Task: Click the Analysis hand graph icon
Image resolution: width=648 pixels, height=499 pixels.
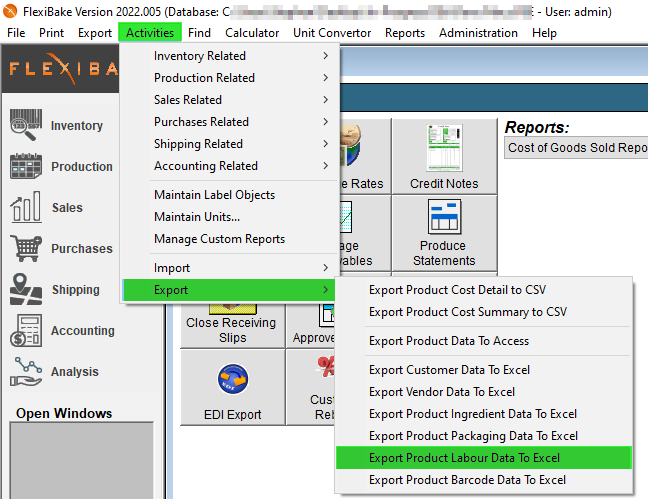Action: pyautogui.click(x=26, y=371)
